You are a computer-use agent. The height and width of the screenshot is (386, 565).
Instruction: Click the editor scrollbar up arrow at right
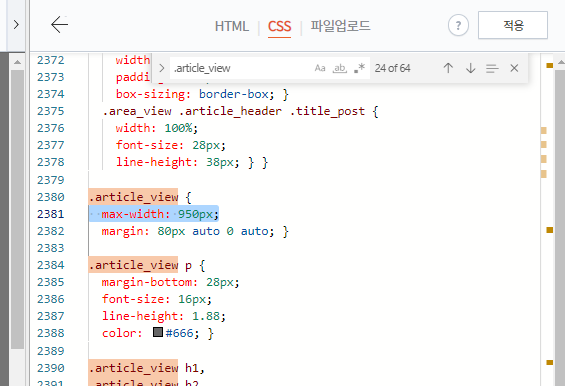tap(560, 62)
